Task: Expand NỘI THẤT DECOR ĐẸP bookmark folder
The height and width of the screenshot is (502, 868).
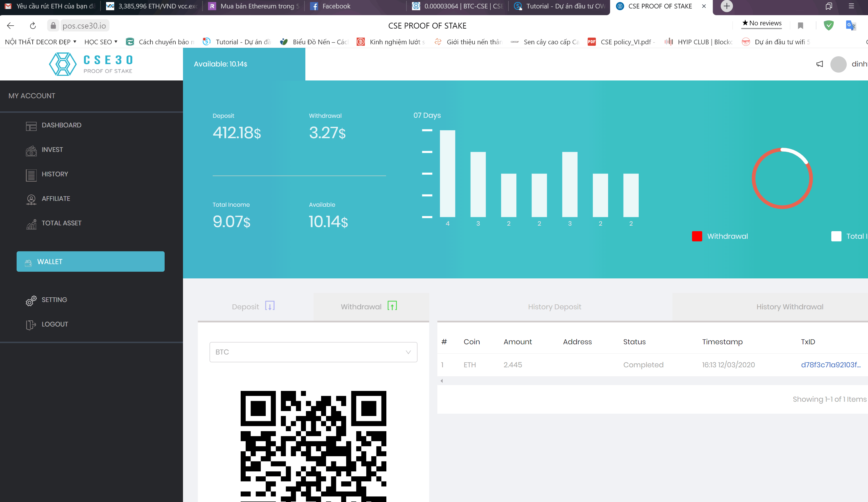Action: (41, 42)
